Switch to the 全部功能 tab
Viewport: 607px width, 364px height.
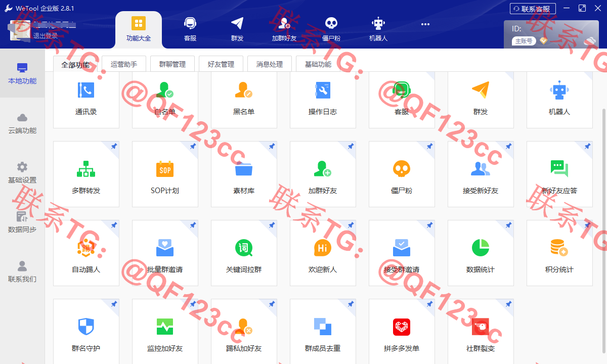[75, 64]
